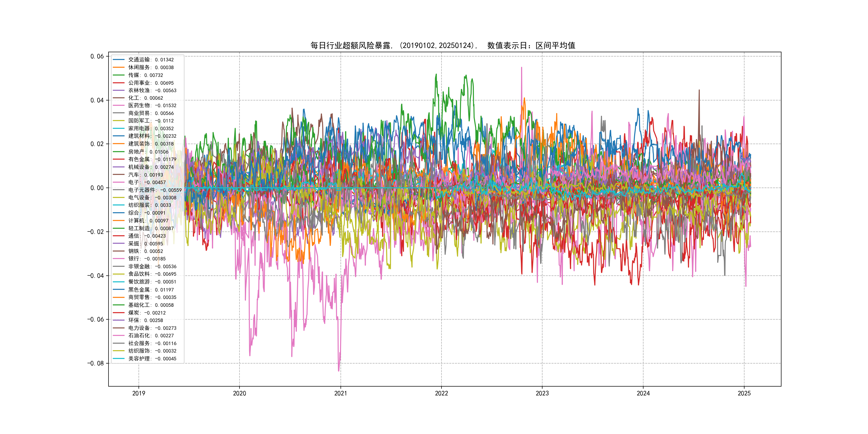Click the 0.00 y-axis tick label
The image size is (868, 434).
click(x=97, y=188)
